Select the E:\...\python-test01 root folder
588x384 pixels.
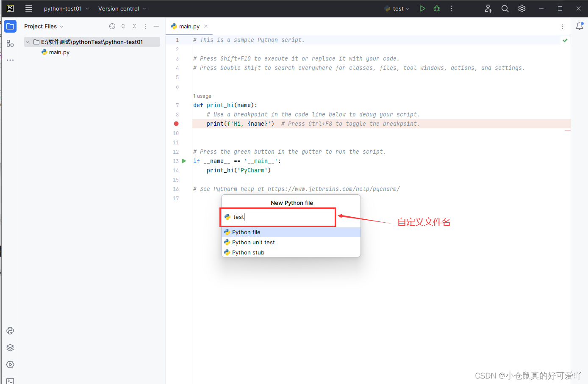92,42
